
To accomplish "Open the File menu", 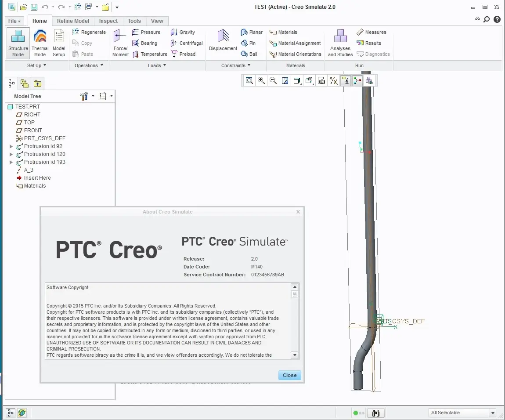I will pyautogui.click(x=14, y=21).
